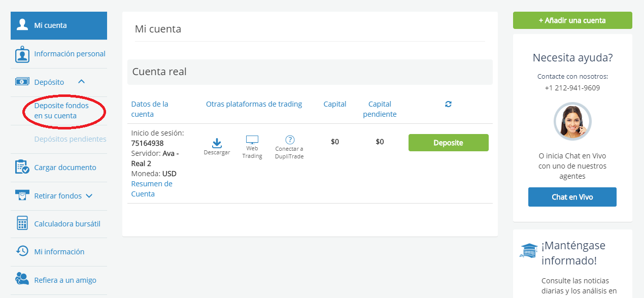The height and width of the screenshot is (298, 644).
Task: Open Deposite fondos en su cuenta
Action: point(61,111)
